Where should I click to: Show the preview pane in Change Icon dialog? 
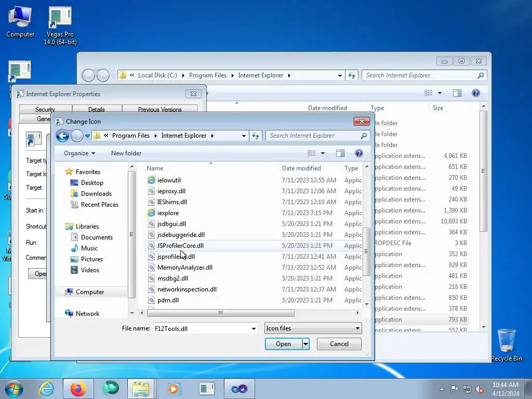click(340, 153)
